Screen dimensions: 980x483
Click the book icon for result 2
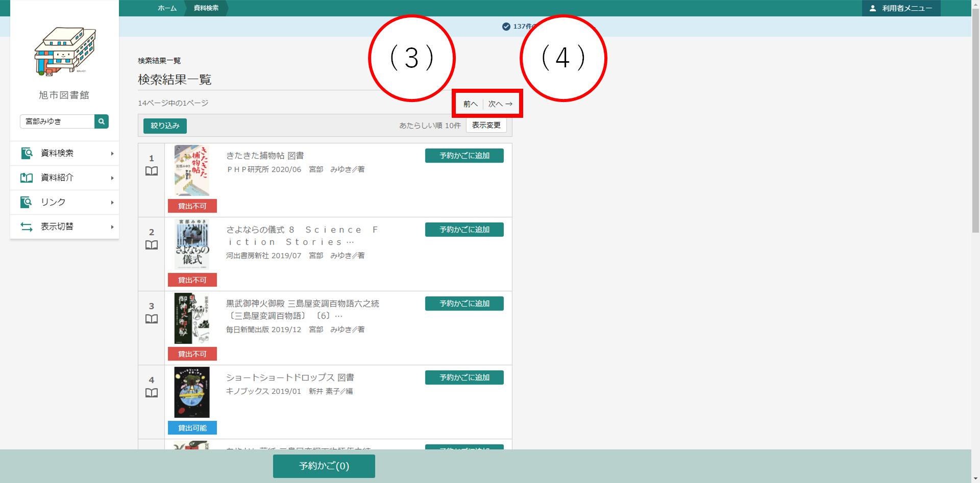point(152,245)
